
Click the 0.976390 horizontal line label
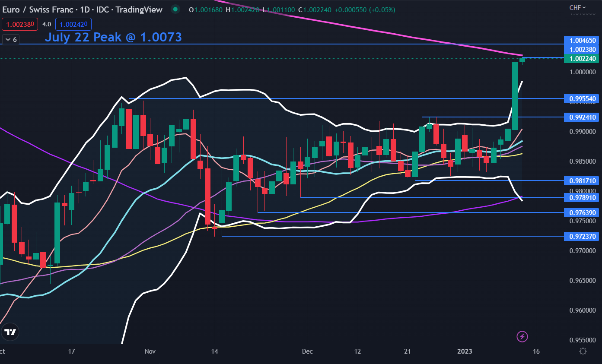pyautogui.click(x=582, y=212)
